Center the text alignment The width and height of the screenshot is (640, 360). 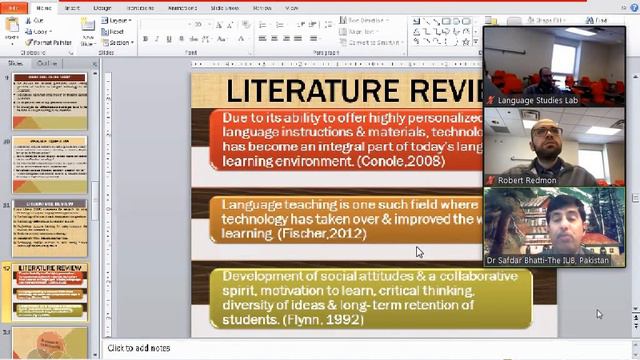(275, 39)
